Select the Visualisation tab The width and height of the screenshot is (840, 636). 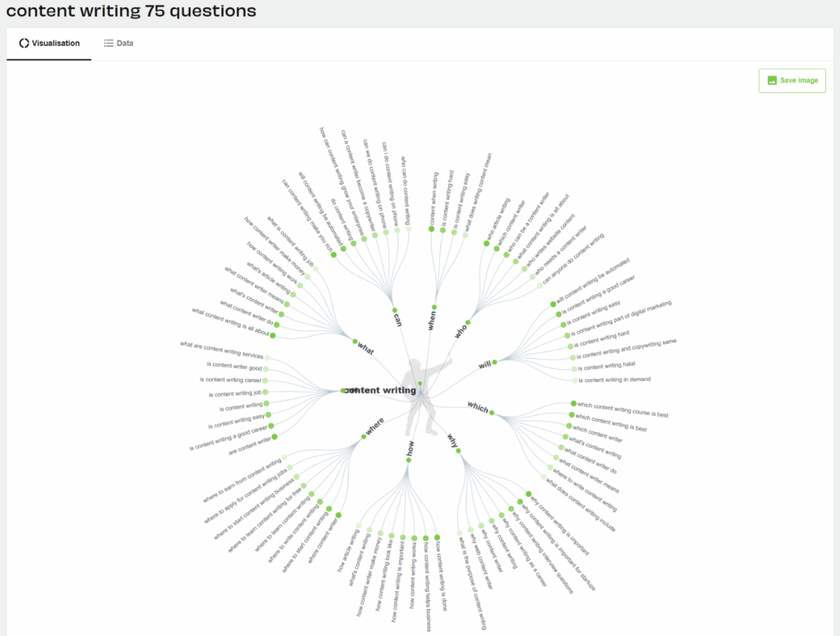[x=49, y=43]
